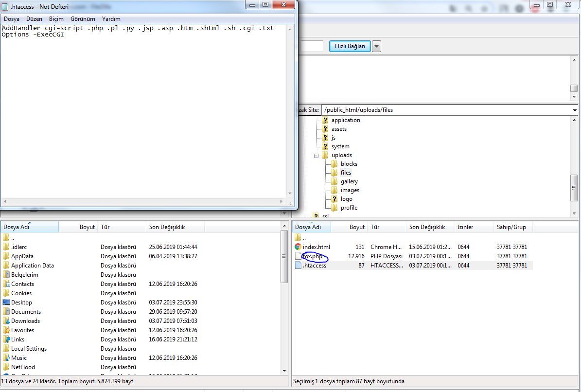Select the Desktop modified date 03.07.2019 23:55:30
Image resolution: width=581 pixels, height=392 pixels.
click(x=173, y=303)
